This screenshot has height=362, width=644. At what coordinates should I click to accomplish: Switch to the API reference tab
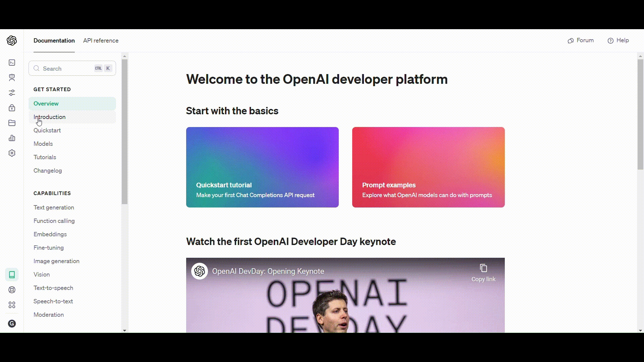tap(101, 41)
